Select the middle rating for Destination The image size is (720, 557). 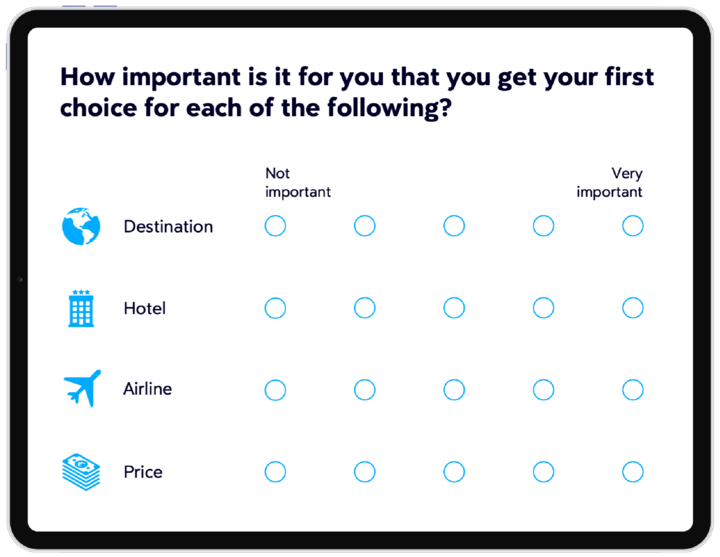[454, 226]
